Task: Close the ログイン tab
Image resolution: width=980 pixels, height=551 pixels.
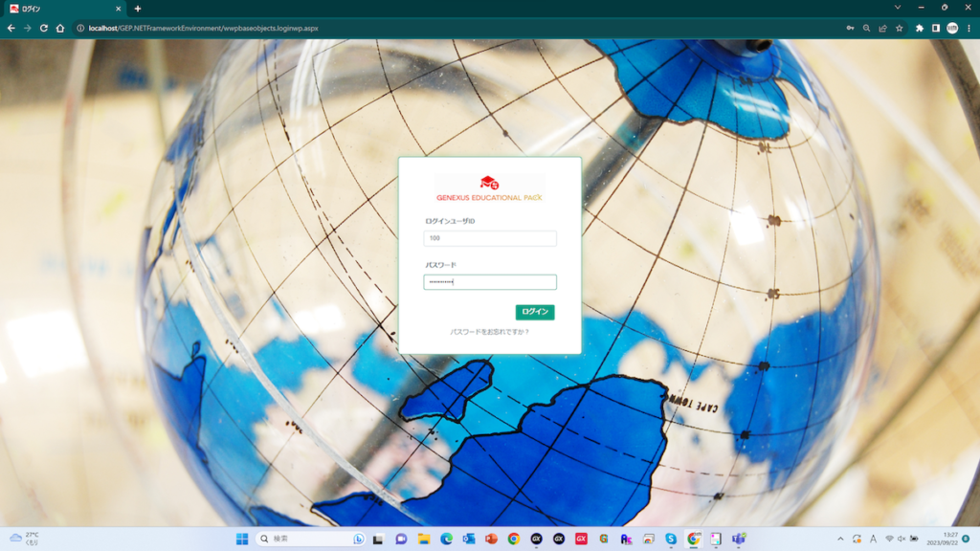Action: [x=118, y=9]
